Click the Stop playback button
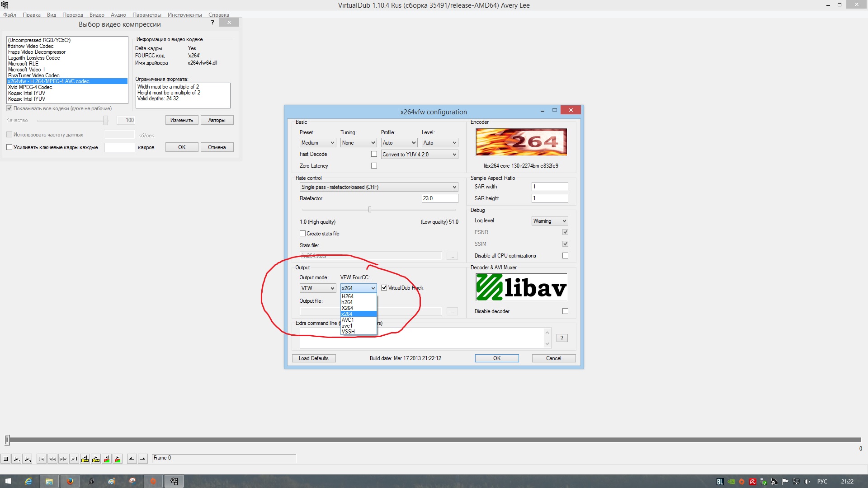Image resolution: width=868 pixels, height=488 pixels. (x=6, y=459)
